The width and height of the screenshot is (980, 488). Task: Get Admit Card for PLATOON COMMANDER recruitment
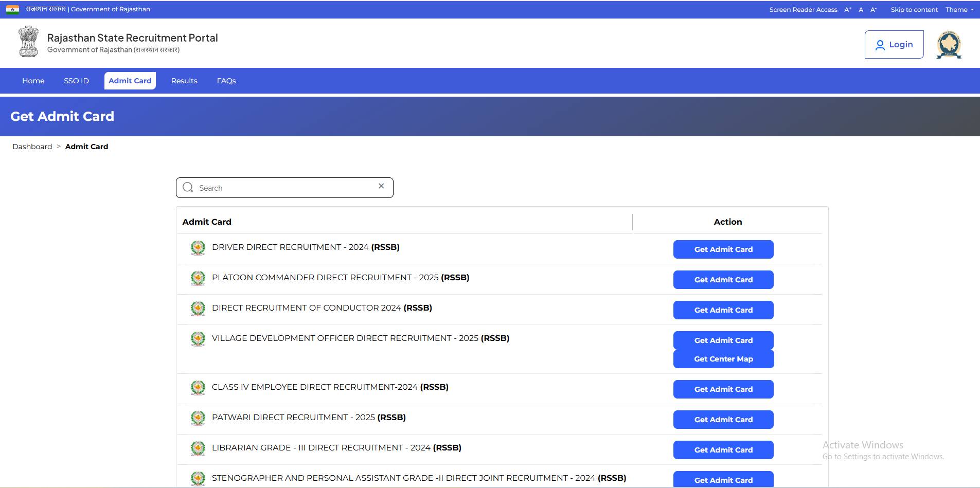(x=723, y=280)
